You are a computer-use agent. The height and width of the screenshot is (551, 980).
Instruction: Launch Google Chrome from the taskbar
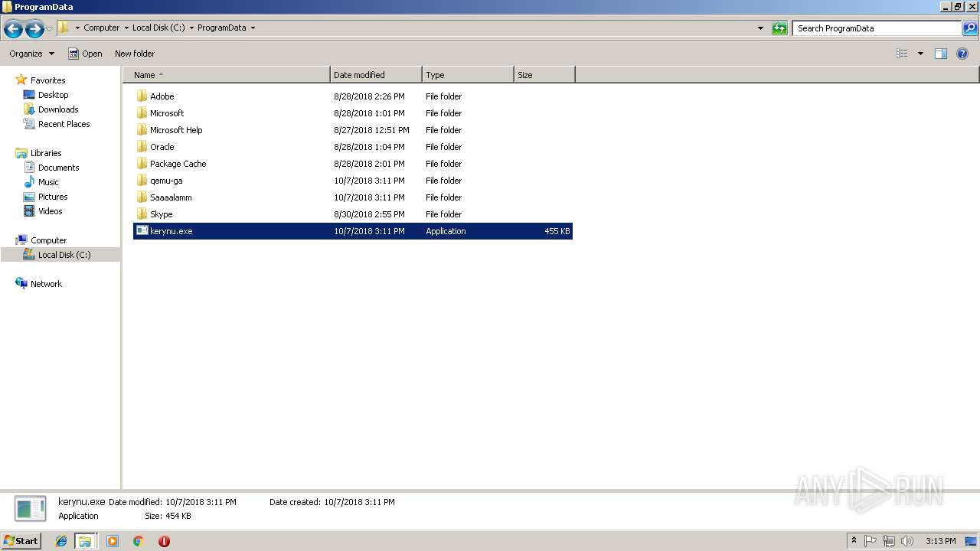tap(139, 541)
